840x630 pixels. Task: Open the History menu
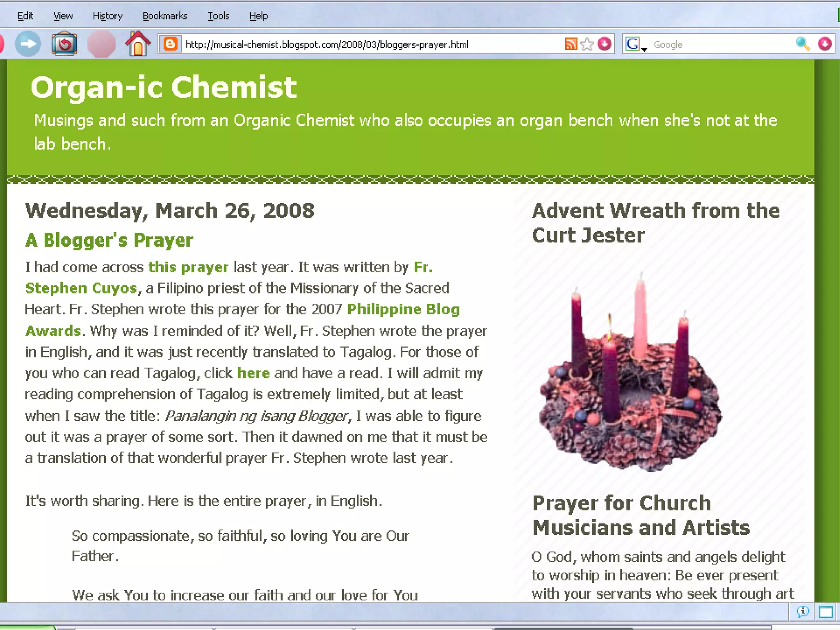point(107,16)
